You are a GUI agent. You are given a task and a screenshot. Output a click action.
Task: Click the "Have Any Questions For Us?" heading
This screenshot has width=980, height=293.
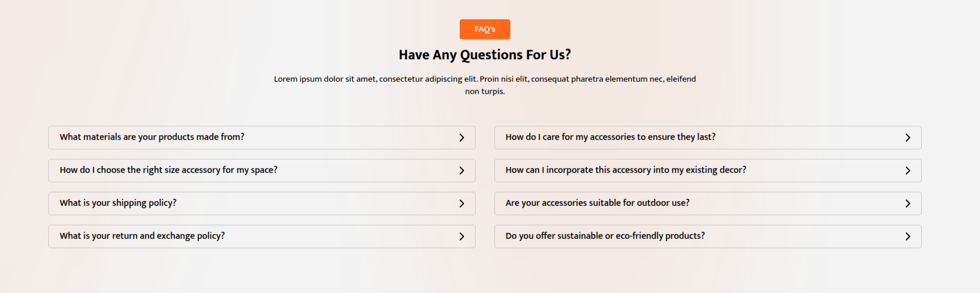(x=484, y=55)
